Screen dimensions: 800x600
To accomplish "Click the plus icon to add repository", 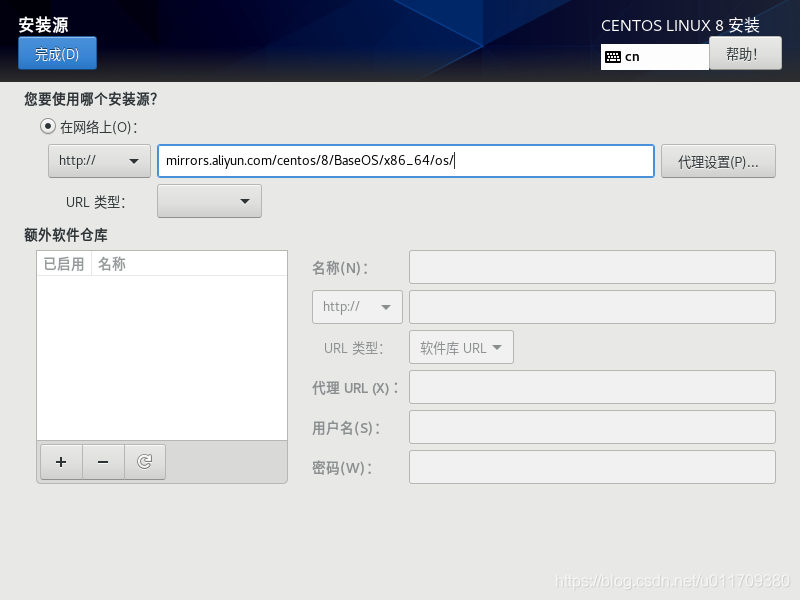I will point(61,462).
